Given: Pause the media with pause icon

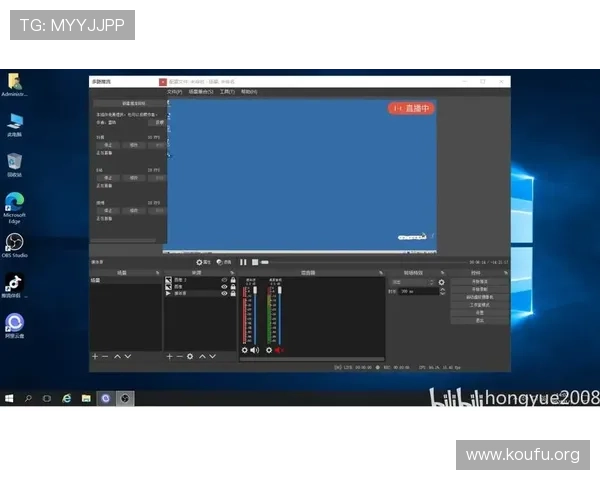Looking at the screenshot, I should [x=243, y=262].
